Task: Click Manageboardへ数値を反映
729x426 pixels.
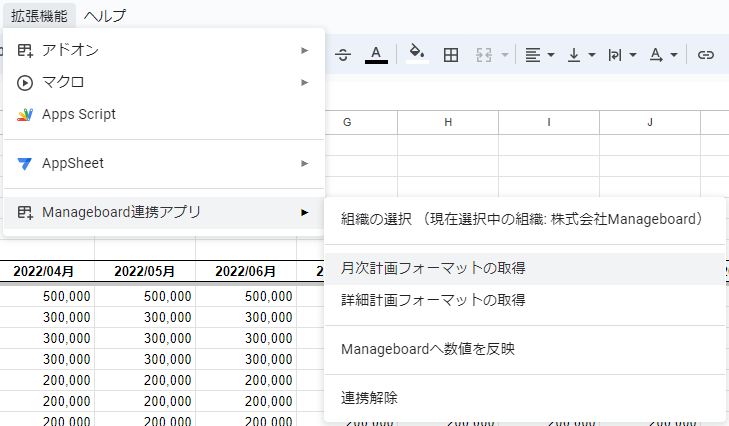Action: (524, 349)
